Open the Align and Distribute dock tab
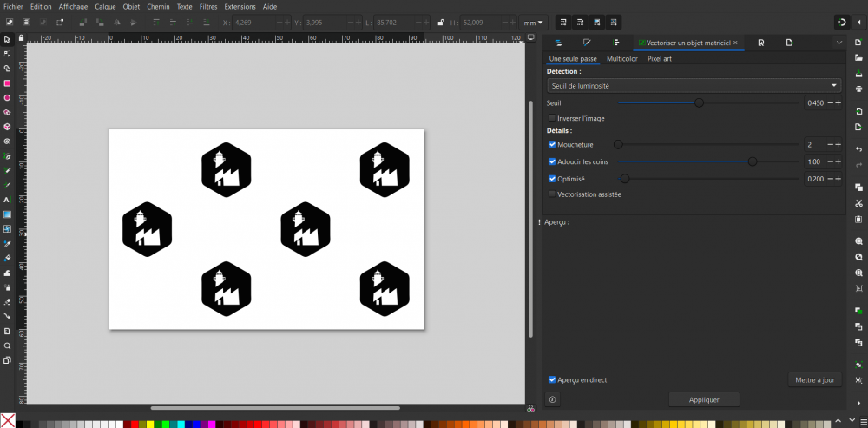This screenshot has width=868, height=428. pyautogui.click(x=616, y=43)
